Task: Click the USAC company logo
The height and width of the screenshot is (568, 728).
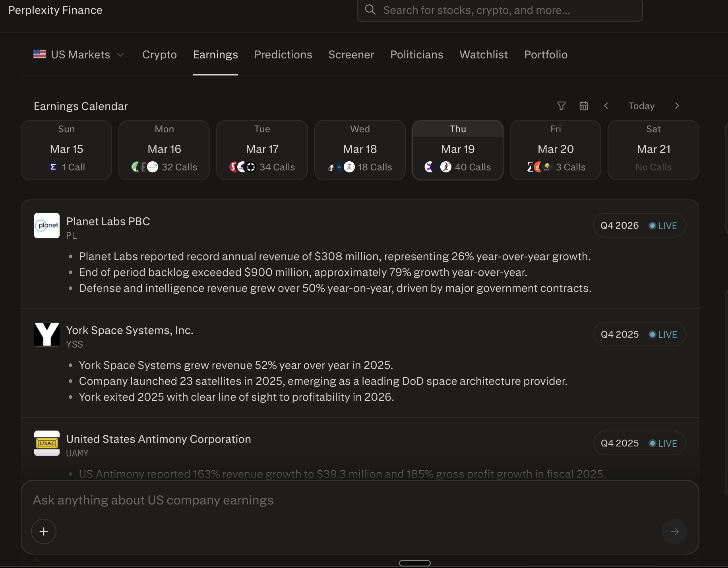Action: pyautogui.click(x=47, y=443)
